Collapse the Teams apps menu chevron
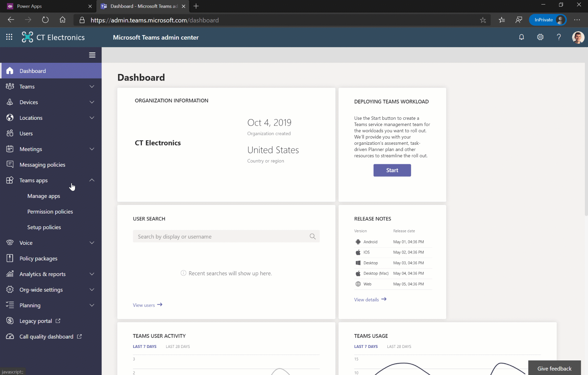Image resolution: width=588 pixels, height=375 pixels. click(92, 180)
